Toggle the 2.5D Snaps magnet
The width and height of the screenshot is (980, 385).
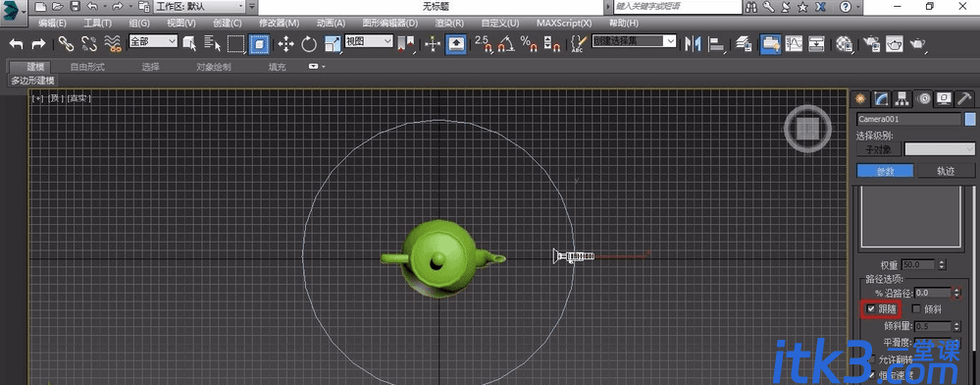coord(484,43)
